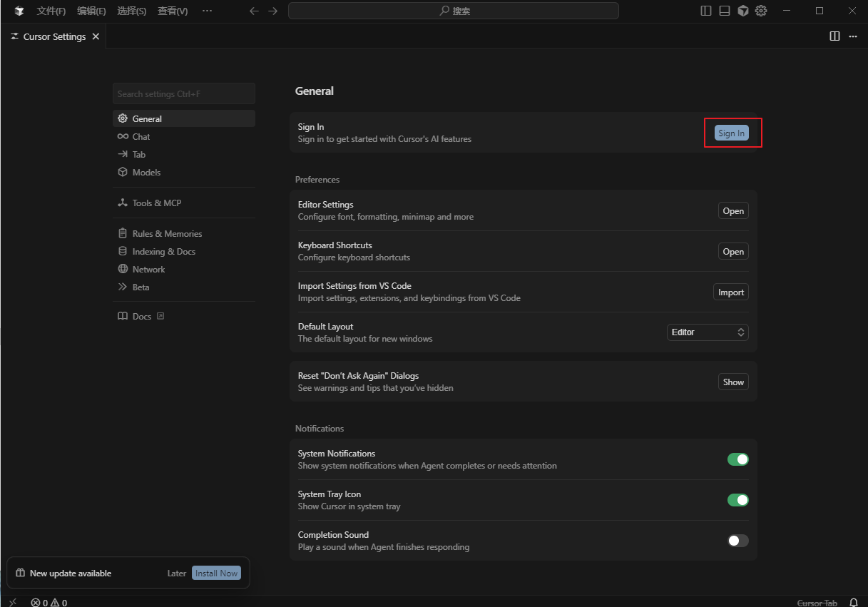This screenshot has height=607, width=868.
Task: Click the Docs book icon
Action: (x=123, y=316)
